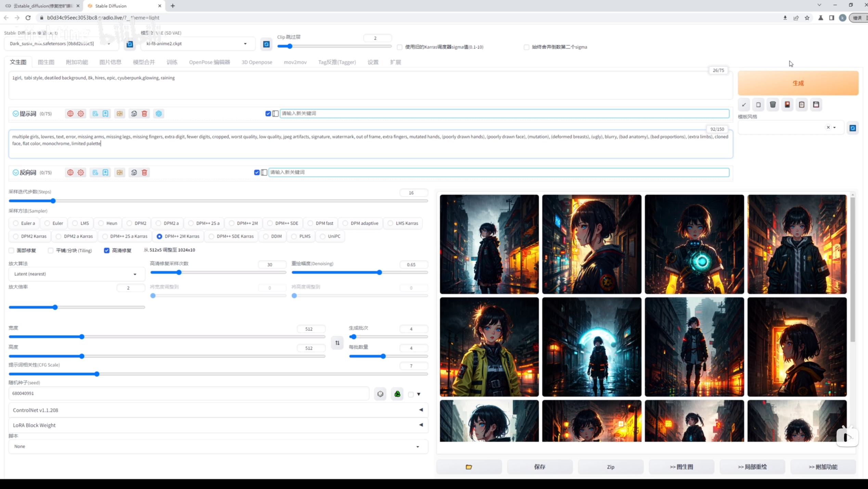Screen dimensions: 868x489
Task: Click the dice random seed icon
Action: click(x=380, y=394)
